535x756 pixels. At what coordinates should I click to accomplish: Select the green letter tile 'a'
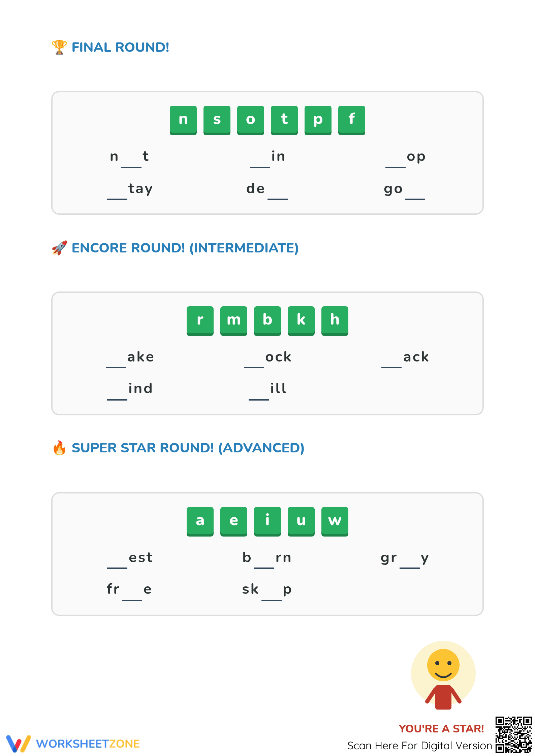(200, 521)
